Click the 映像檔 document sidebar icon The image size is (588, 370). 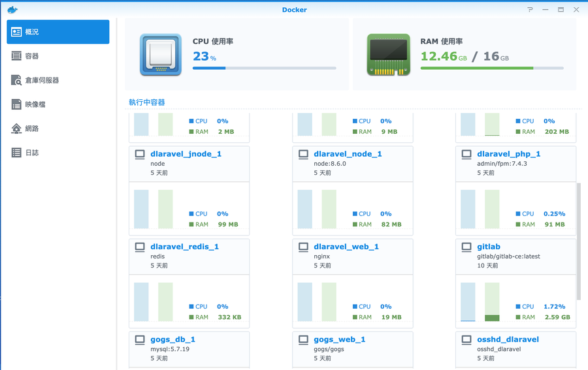click(16, 104)
